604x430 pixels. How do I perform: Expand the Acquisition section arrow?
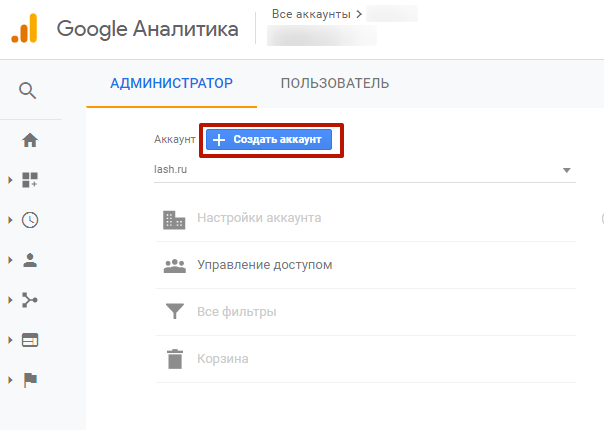[10, 300]
